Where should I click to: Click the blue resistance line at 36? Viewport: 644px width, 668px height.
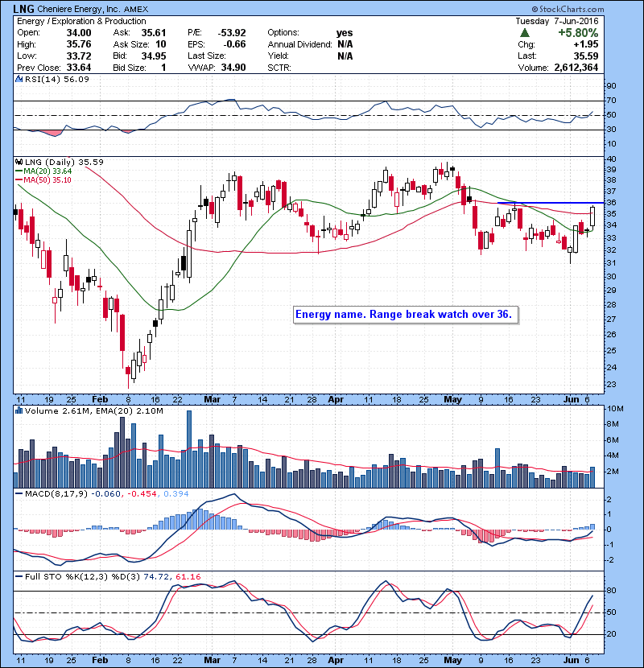[551, 203]
